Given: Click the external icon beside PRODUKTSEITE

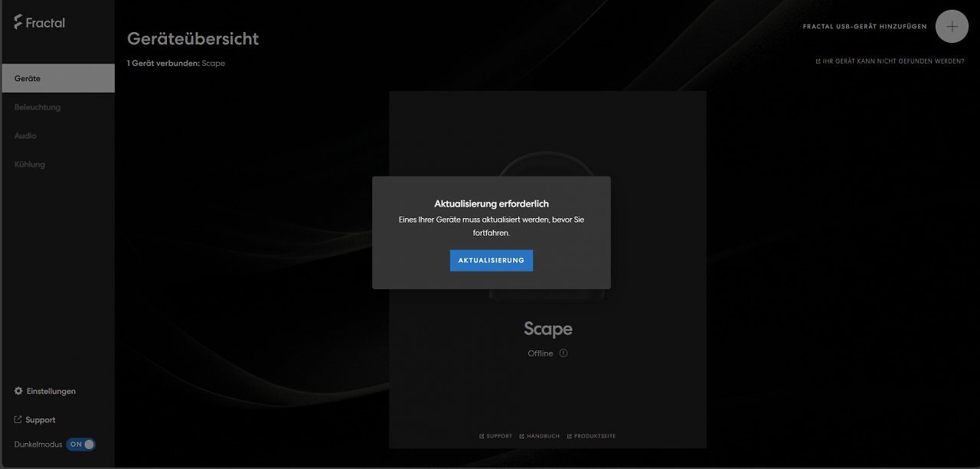Looking at the screenshot, I should pyautogui.click(x=570, y=436).
